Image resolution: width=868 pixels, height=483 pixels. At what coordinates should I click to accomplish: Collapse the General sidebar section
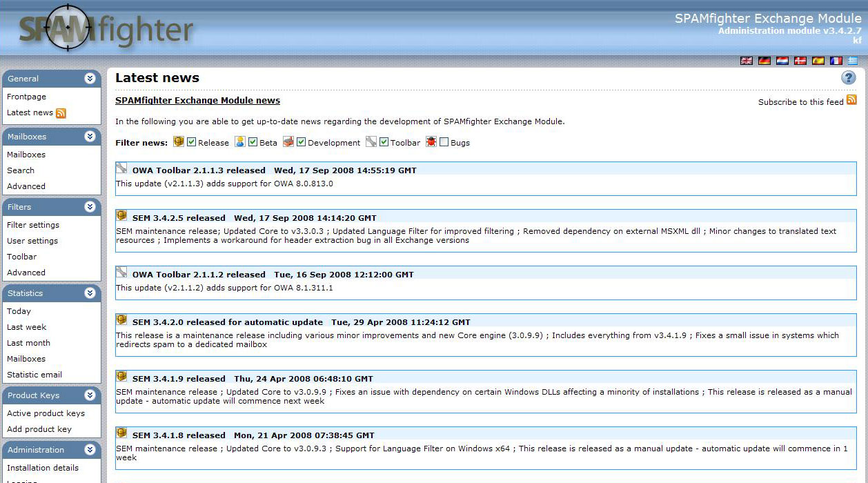coord(90,79)
